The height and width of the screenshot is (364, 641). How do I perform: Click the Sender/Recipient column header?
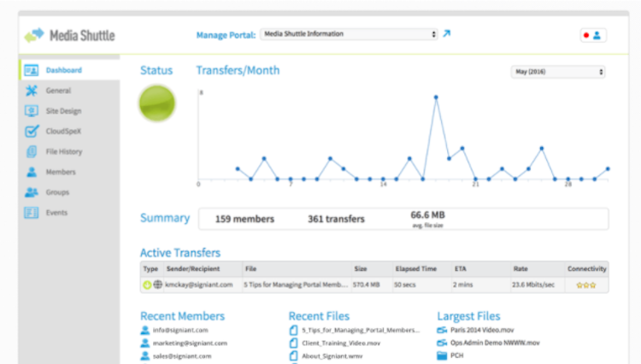pyautogui.click(x=193, y=269)
